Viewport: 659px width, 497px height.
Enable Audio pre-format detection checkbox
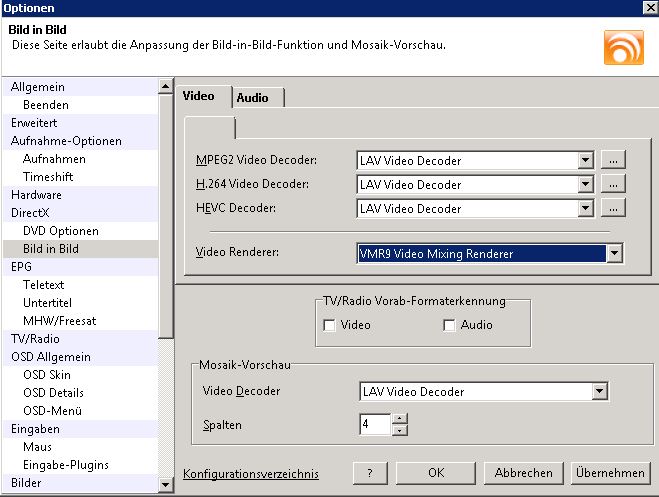tap(449, 325)
